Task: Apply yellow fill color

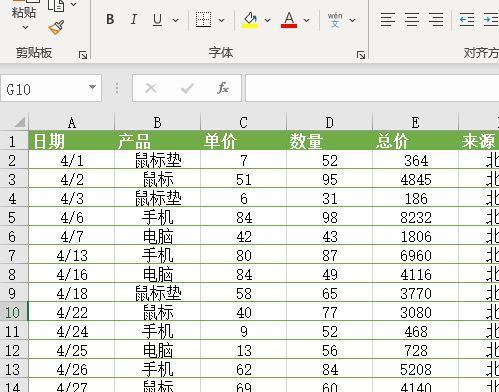Action: pos(250,20)
